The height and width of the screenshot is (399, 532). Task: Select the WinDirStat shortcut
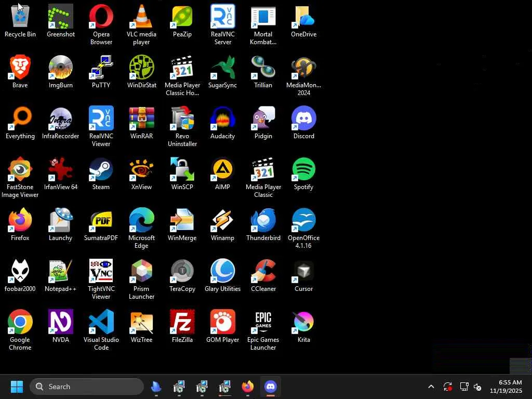[x=141, y=67]
